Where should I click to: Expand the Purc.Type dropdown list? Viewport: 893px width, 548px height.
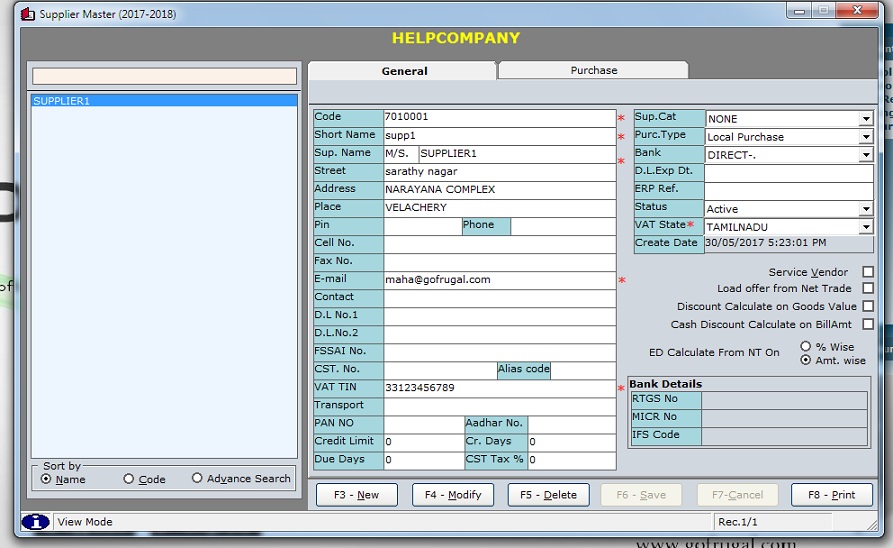pos(865,137)
